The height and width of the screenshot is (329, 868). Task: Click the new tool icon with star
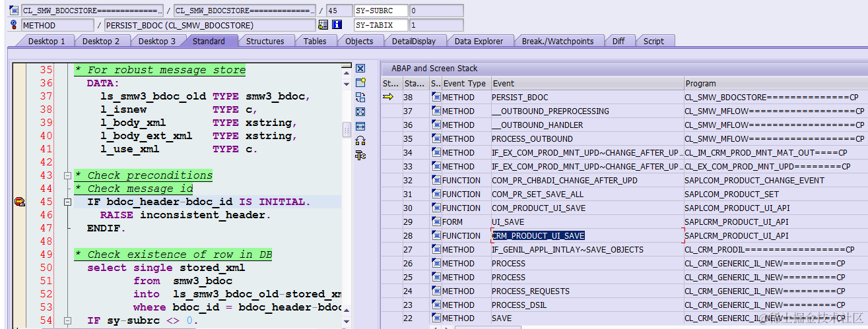tap(360, 82)
